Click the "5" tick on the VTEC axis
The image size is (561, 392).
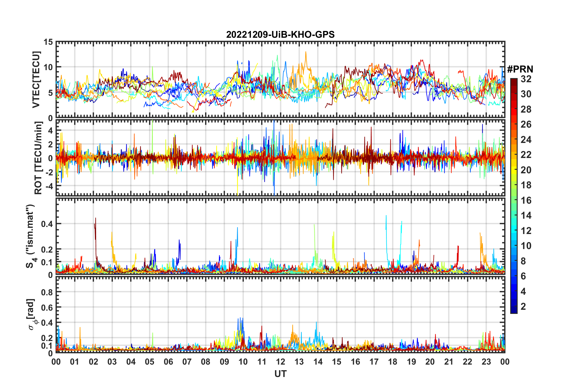50,93
